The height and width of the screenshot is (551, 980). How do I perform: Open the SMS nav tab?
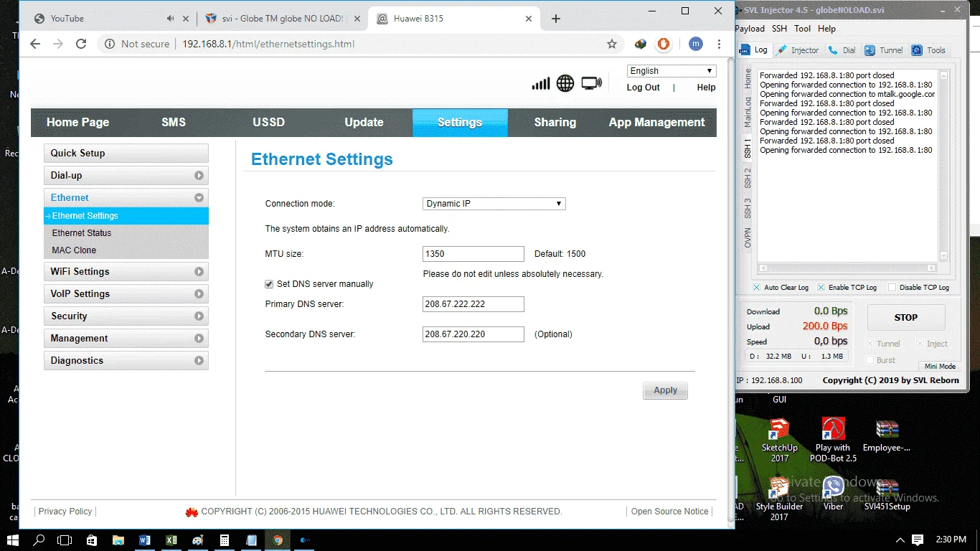174,123
